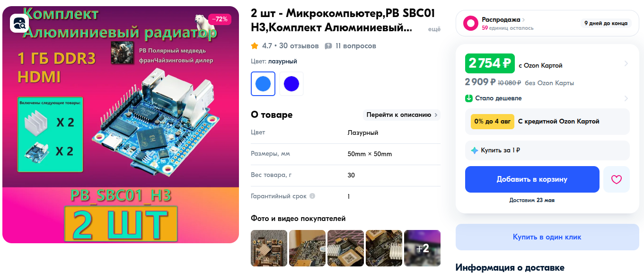Click sparkle icon next to Купить за 1 ₽
Viewport: 644px width, 274px height.
pos(475,150)
